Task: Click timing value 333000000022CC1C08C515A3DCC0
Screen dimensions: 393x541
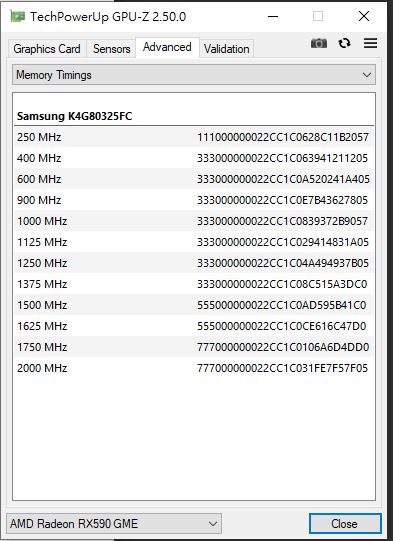Action: [282, 284]
